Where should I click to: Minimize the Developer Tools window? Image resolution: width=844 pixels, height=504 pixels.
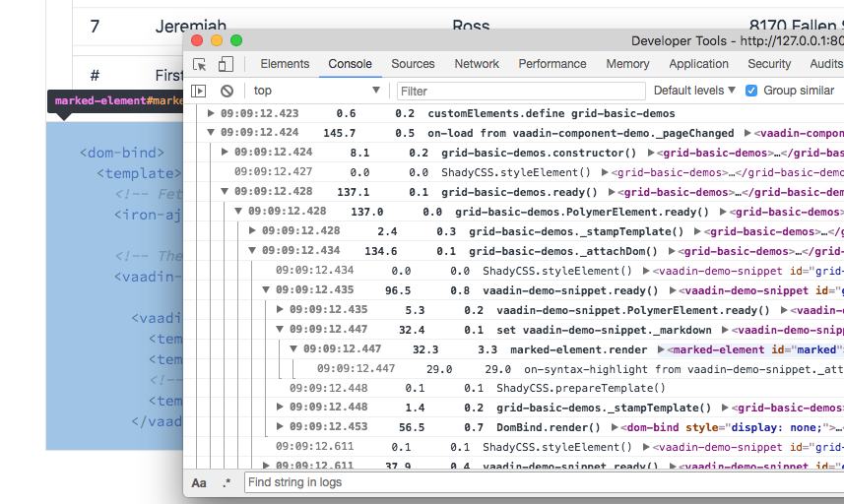point(217,40)
